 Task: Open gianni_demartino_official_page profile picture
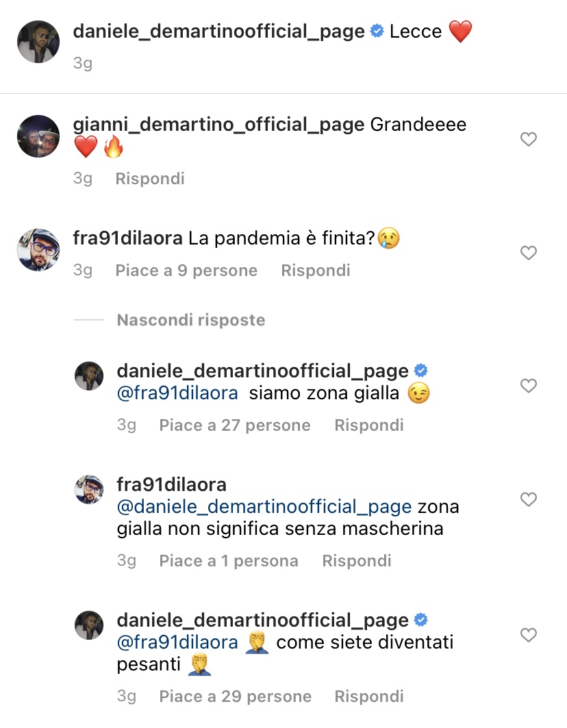click(38, 136)
